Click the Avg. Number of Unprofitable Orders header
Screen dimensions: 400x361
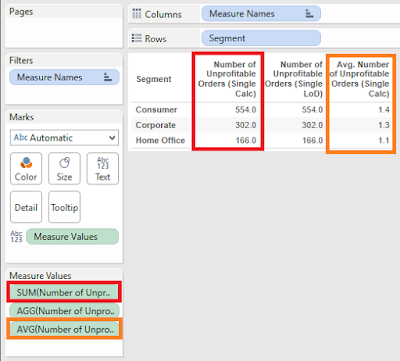[360, 79]
